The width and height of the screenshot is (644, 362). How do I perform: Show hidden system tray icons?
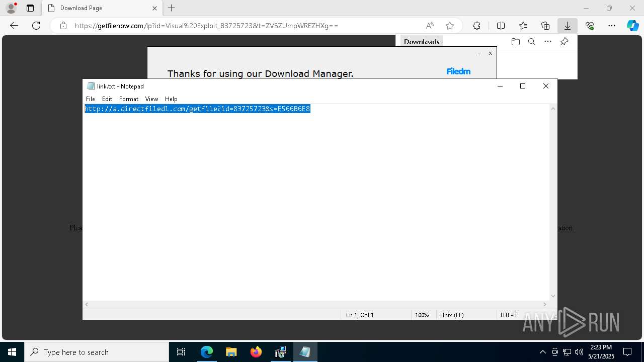pos(542,352)
